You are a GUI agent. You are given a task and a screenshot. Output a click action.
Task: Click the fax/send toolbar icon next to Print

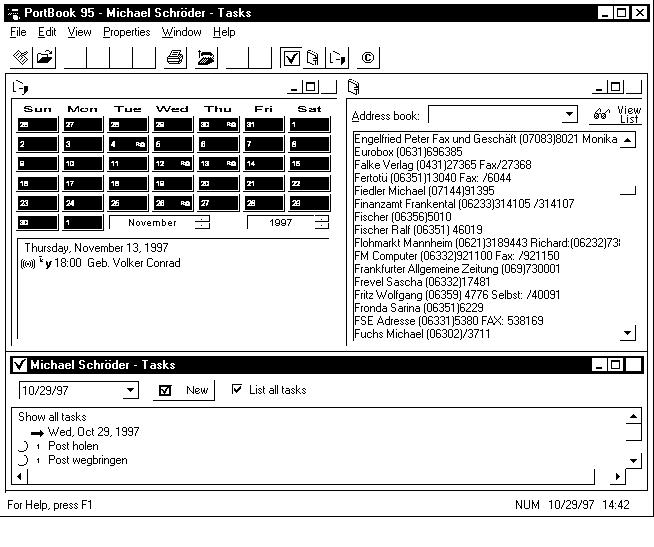tap(206, 58)
